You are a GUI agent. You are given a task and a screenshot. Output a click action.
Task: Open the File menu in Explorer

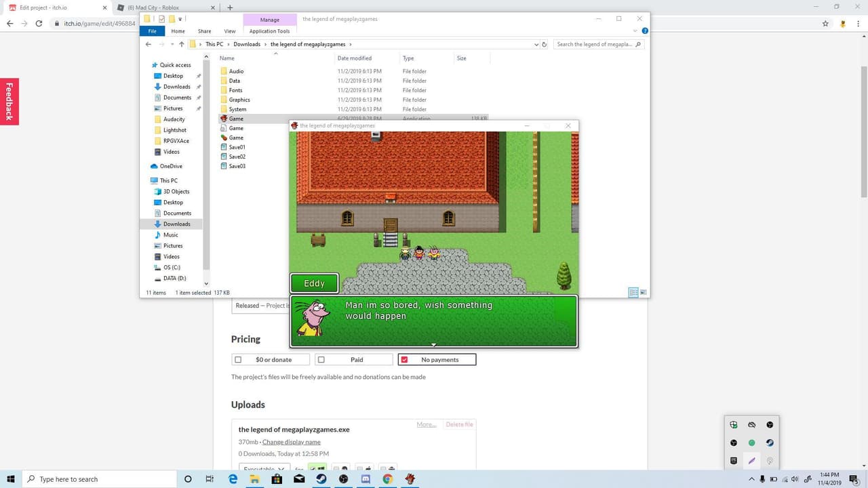coord(152,31)
